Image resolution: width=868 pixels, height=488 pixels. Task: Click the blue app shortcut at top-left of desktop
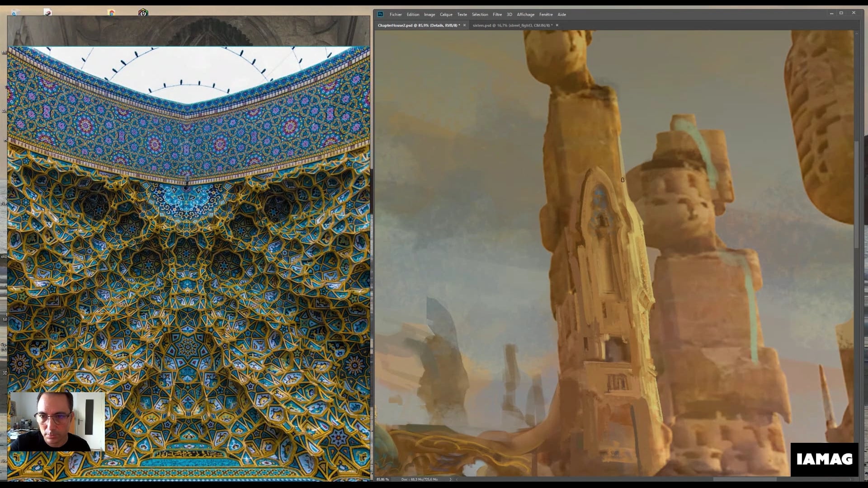coord(14,12)
